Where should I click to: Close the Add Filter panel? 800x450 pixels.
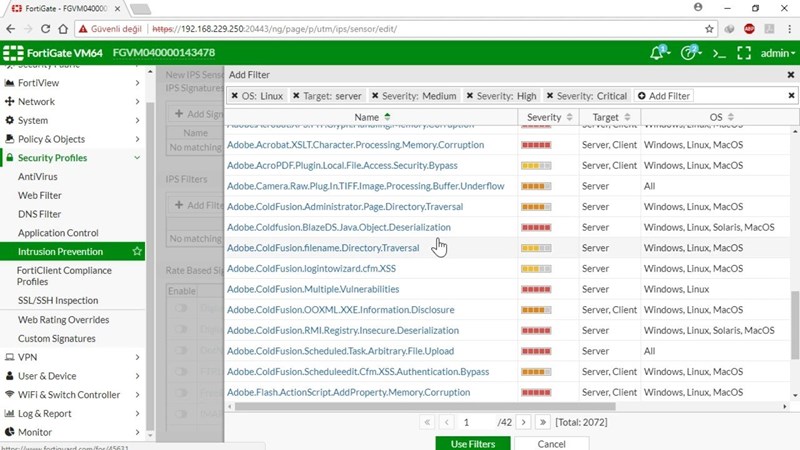pyautogui.click(x=791, y=74)
